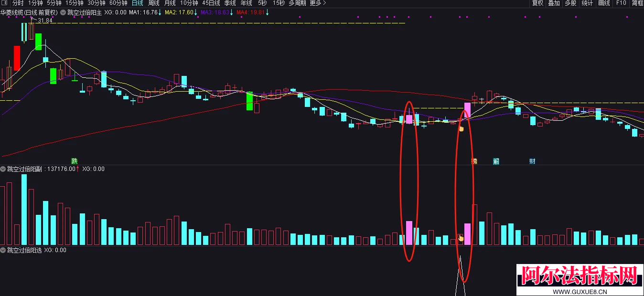The image size is (644, 296).
Task: Click the panel layout icon at top-left
Action: (4, 3)
